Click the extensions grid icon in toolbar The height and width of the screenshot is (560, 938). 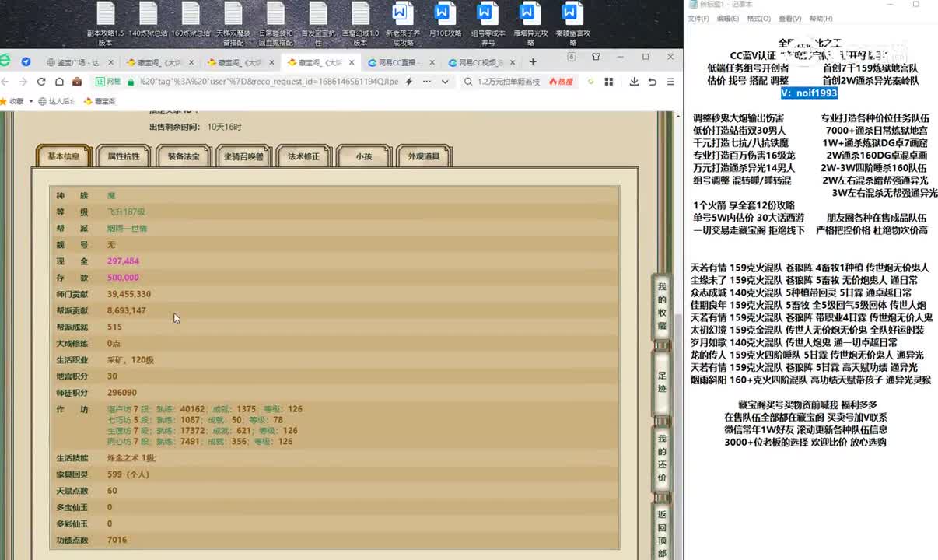(x=608, y=82)
